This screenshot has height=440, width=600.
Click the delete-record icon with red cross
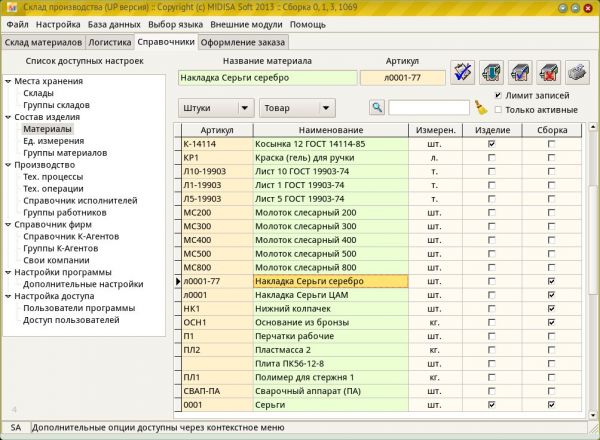point(549,72)
